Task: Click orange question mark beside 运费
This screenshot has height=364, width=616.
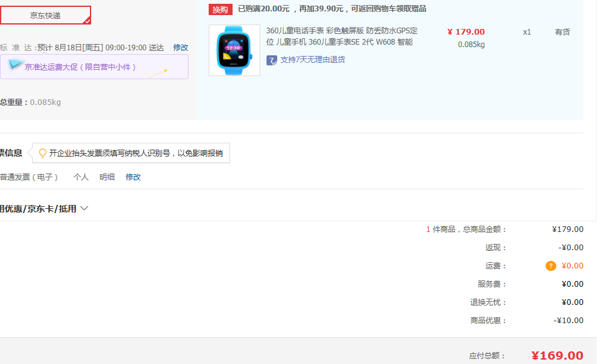Action: coord(551,266)
